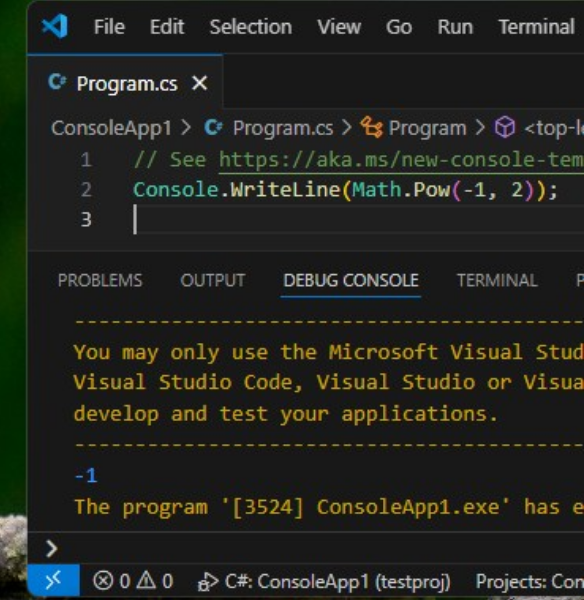Image resolution: width=584 pixels, height=600 pixels.
Task: Expand the chevron after Program.cs breadcrumb
Action: pyautogui.click(x=347, y=127)
